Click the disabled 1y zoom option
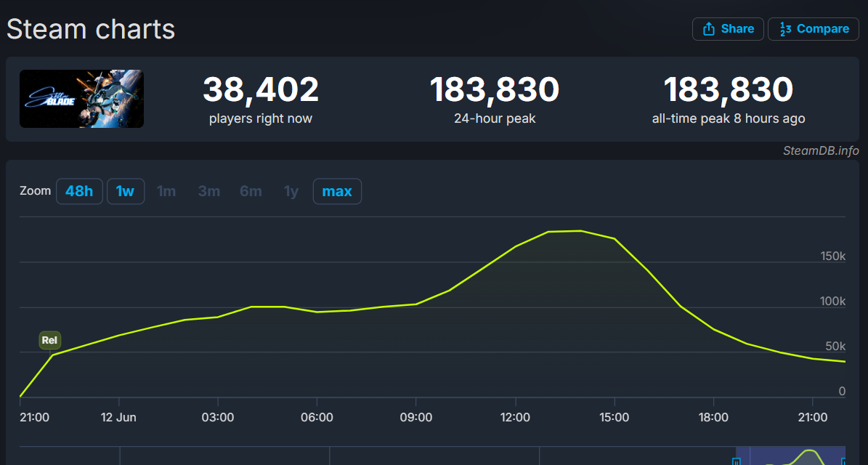Image resolution: width=868 pixels, height=465 pixels. tap(291, 192)
